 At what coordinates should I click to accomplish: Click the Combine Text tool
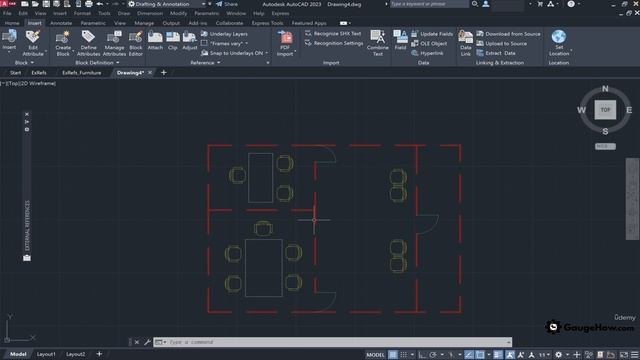[x=378, y=43]
